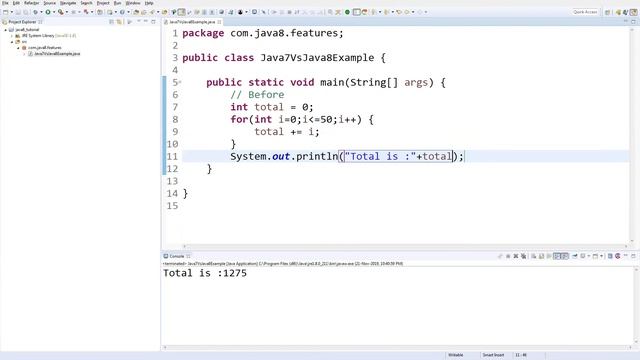Click the Open Type icon in toolbar
Viewport: 640px width, 360px height.
coord(136,12)
